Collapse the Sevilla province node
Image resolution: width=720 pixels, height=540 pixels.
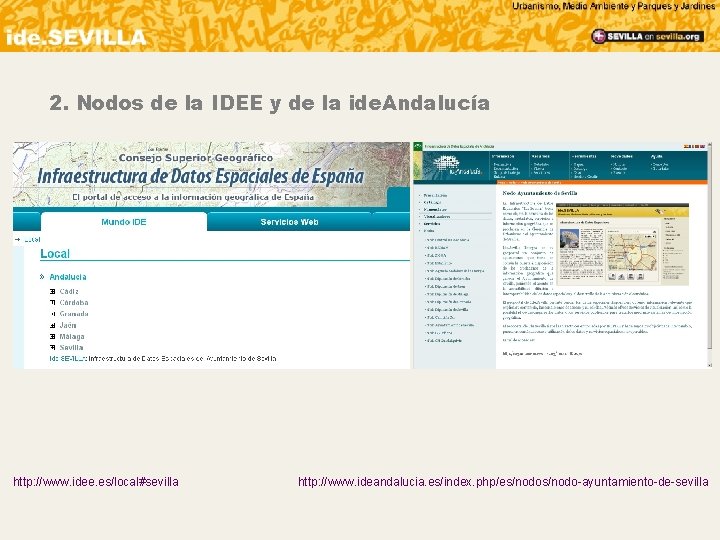(52, 348)
